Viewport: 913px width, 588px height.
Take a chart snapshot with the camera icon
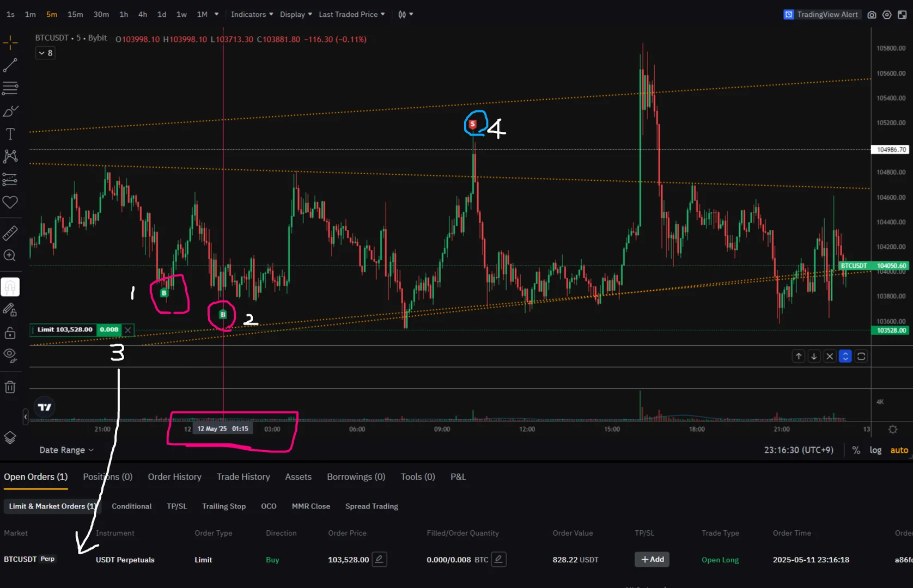click(872, 15)
